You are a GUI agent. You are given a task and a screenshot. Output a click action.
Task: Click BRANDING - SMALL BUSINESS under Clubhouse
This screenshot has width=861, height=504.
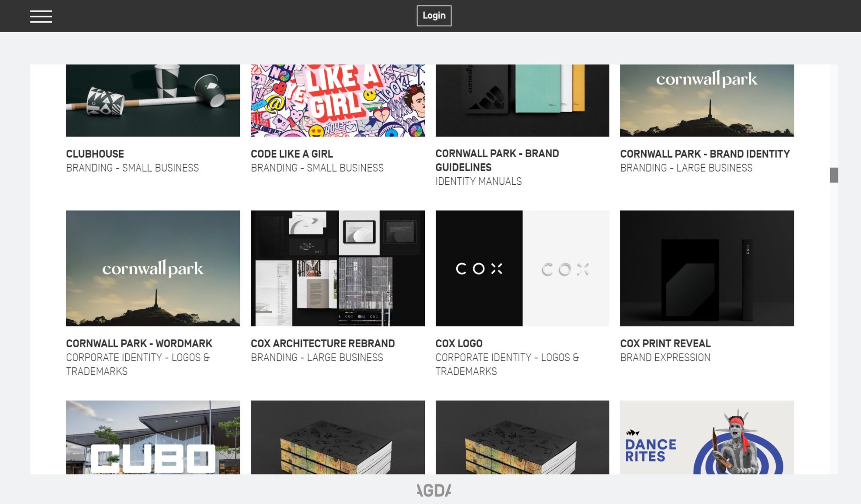coord(132,168)
